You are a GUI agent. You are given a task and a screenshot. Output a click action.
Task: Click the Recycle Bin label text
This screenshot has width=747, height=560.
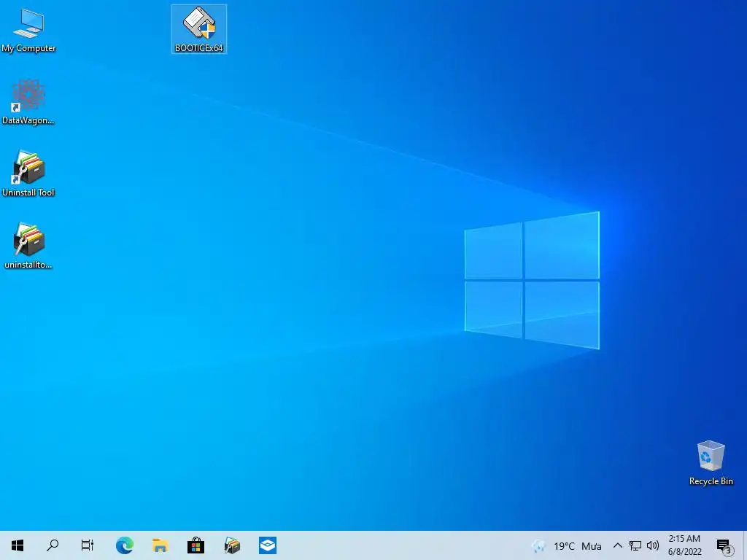(x=711, y=481)
